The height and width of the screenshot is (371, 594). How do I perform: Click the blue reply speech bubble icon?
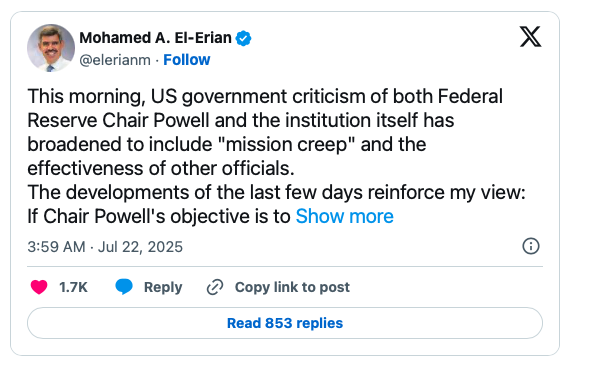coord(124,287)
